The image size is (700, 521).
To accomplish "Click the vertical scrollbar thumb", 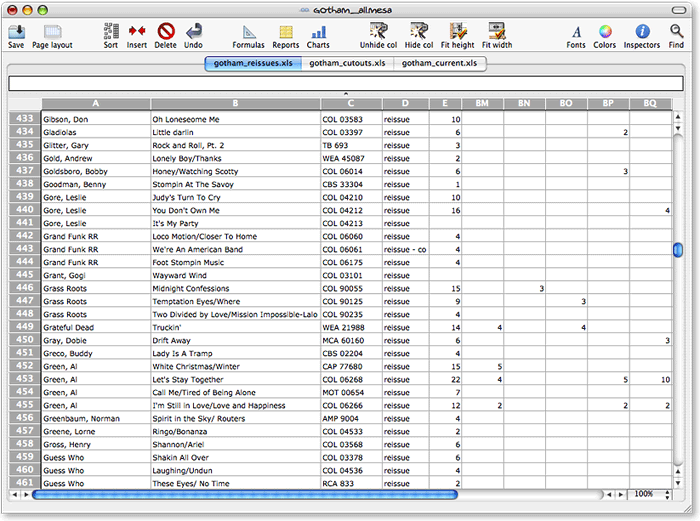I will pyautogui.click(x=678, y=250).
